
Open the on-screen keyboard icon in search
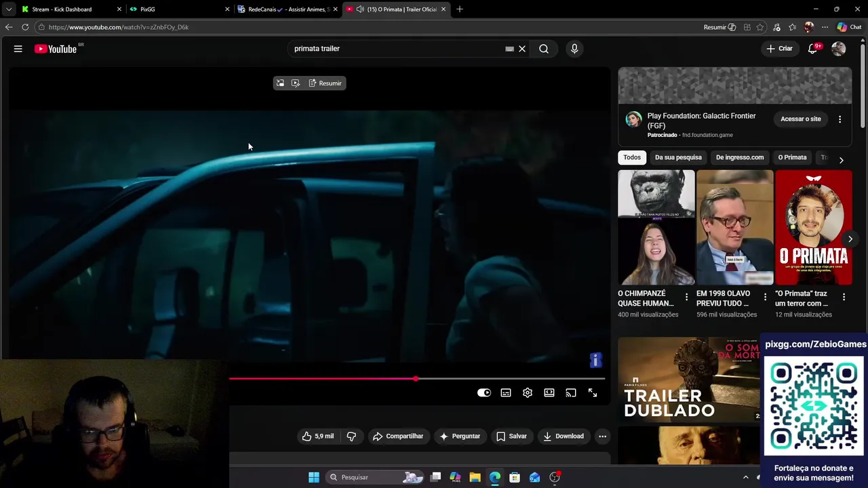(x=509, y=49)
